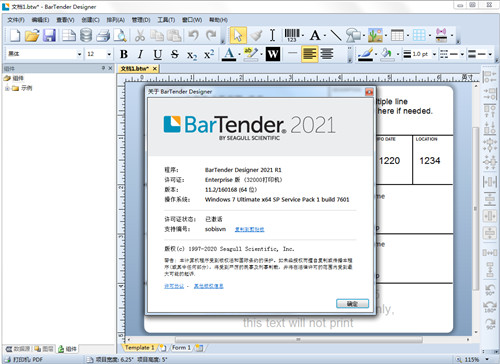Image resolution: width=500 pixels, height=364 pixels.
Task: Undo the last action with the undo arrow
Action: pyautogui.click(x=194, y=35)
